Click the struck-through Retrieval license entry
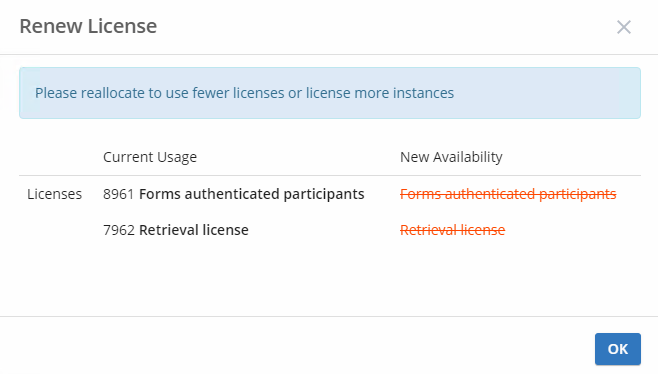This screenshot has height=374, width=658. [x=452, y=230]
